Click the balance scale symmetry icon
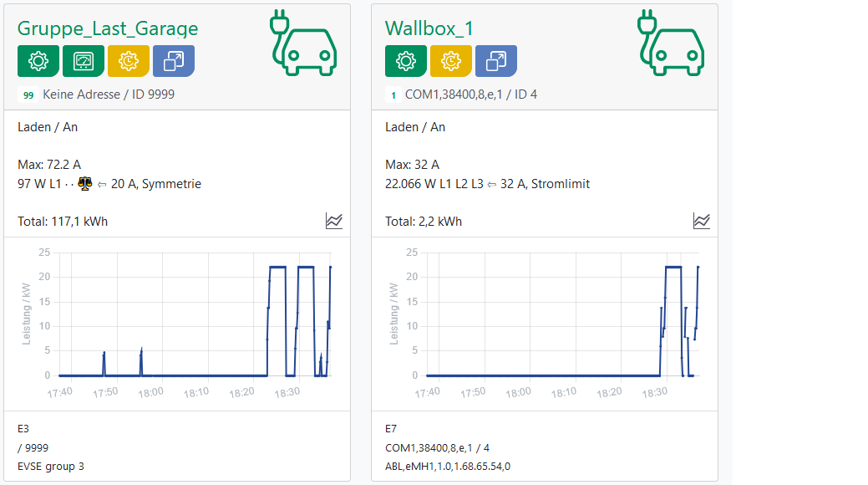868x485 pixels. [x=85, y=184]
